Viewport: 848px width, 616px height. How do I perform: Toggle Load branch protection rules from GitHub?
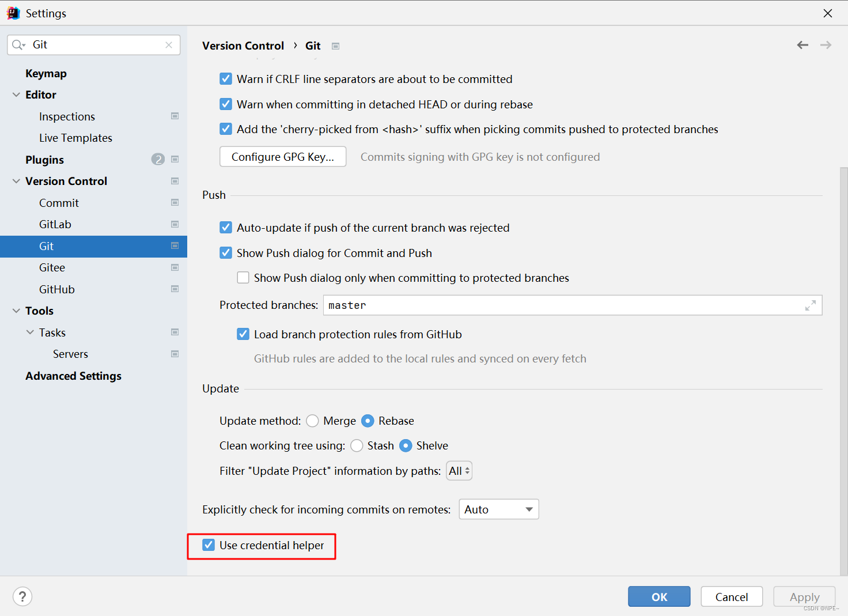click(x=243, y=334)
